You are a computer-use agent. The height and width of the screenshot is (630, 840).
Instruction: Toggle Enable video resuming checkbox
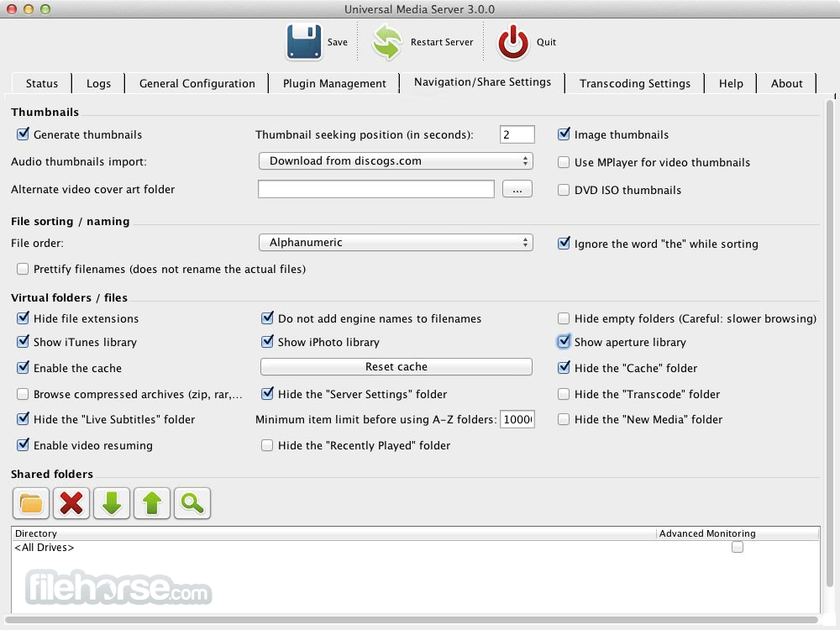23,444
